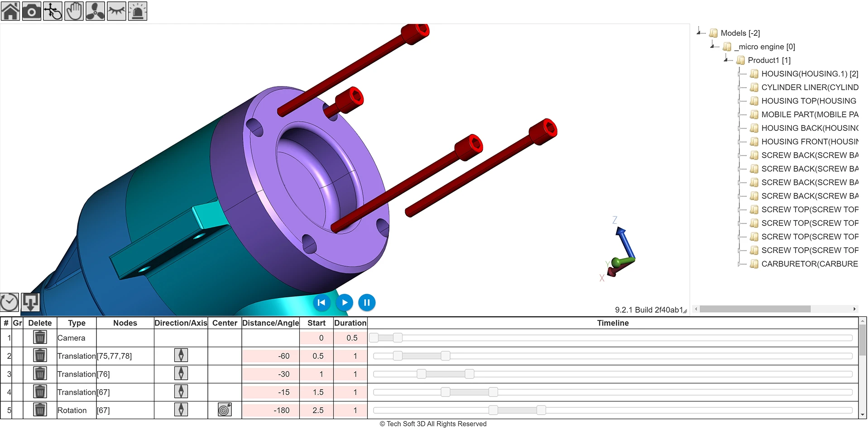Click the fan animation icon
Viewport: 868px width, 430px height.
tap(95, 11)
